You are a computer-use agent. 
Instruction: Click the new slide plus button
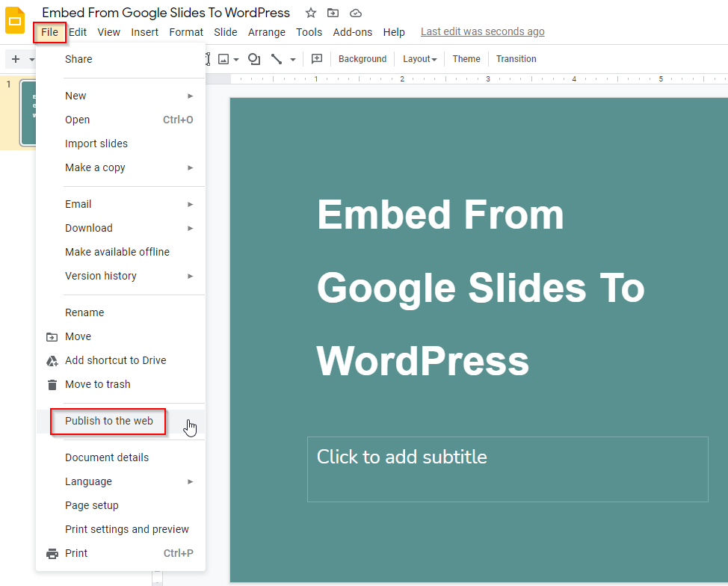click(x=15, y=59)
